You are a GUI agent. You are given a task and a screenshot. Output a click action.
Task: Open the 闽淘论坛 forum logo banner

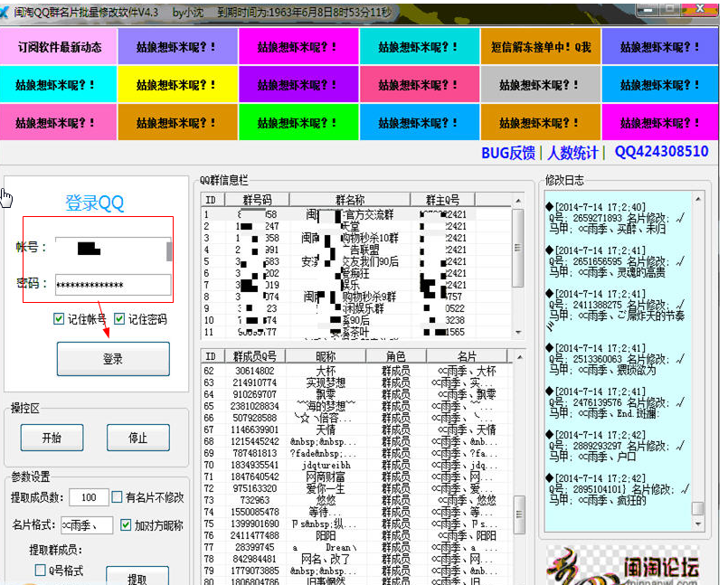tap(625, 565)
